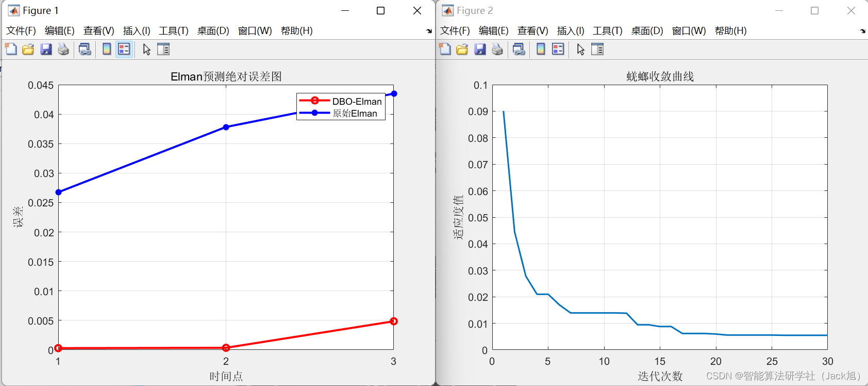Maximize the Figure 1 window
Screen dimensions: 868x386
(381, 10)
